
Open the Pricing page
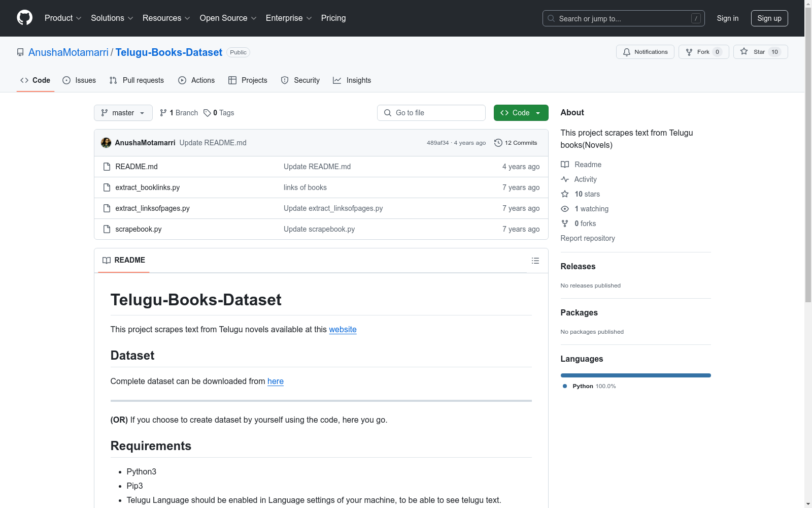click(x=333, y=18)
